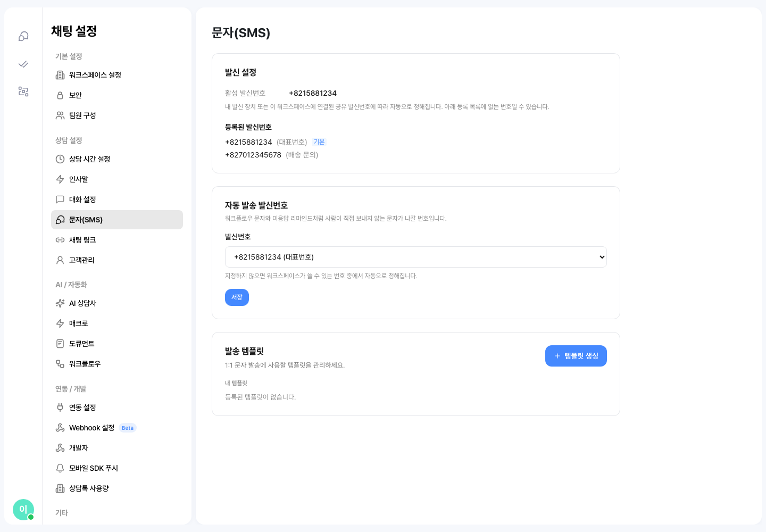Click the clock icon beside 상담 시간 설정
Image resolution: width=766 pixels, height=532 pixels.
(60, 159)
